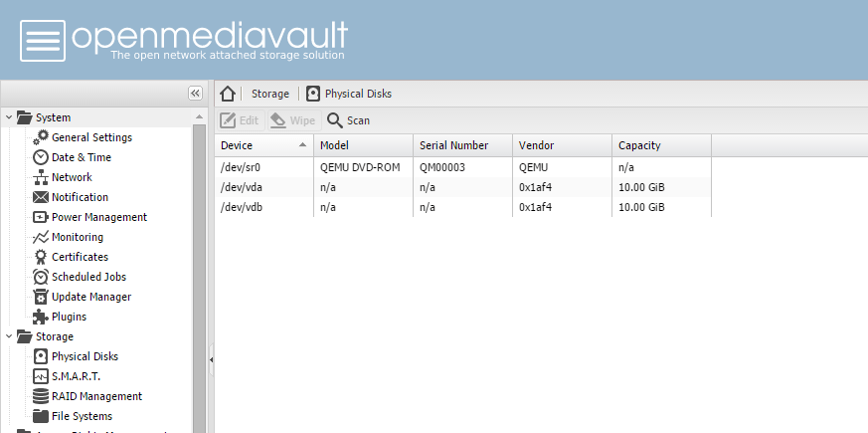Click the Monitoring graph icon
868x433 pixels.
click(x=41, y=237)
